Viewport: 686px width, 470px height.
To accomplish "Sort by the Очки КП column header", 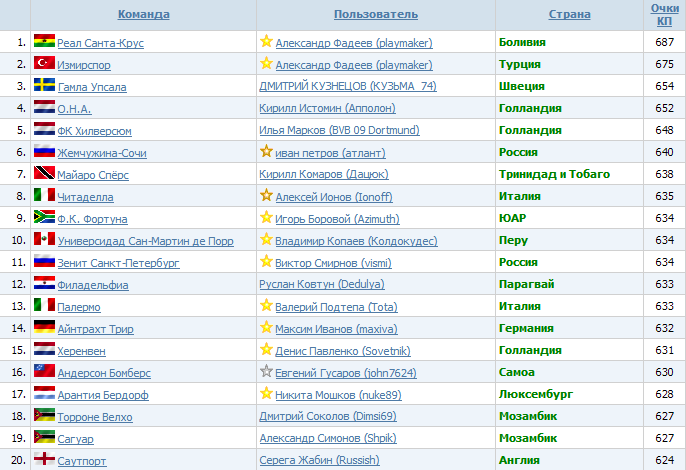I will coord(664,14).
